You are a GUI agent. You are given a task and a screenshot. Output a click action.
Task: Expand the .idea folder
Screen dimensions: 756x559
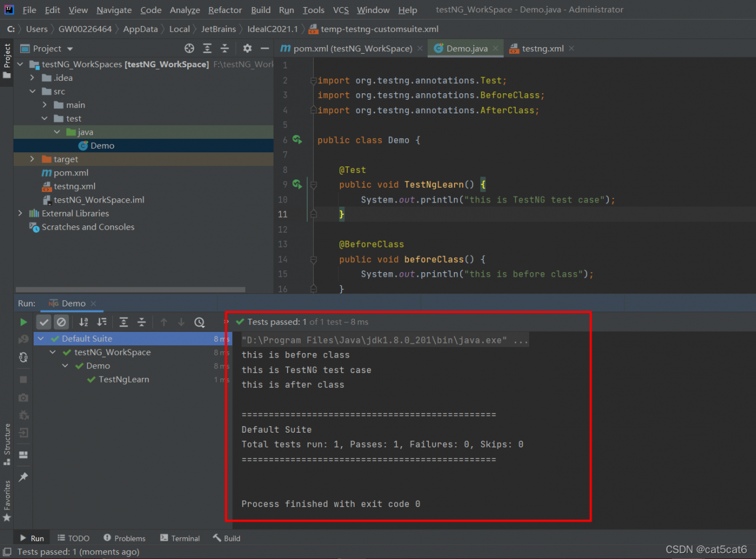[33, 78]
